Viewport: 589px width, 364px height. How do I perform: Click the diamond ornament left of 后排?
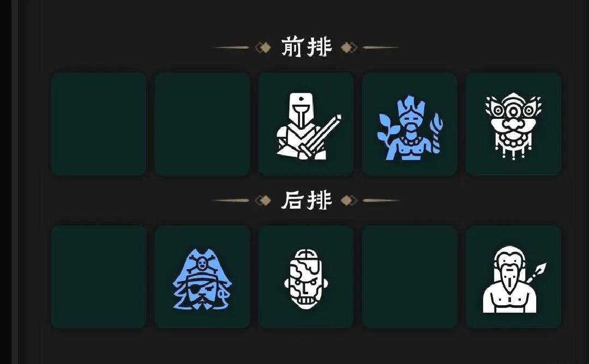click(x=263, y=201)
